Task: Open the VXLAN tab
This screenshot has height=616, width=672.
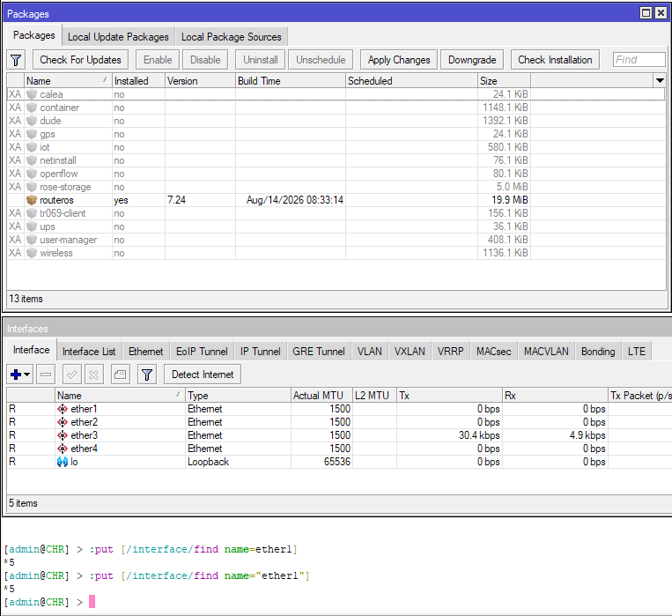Action: [410, 352]
